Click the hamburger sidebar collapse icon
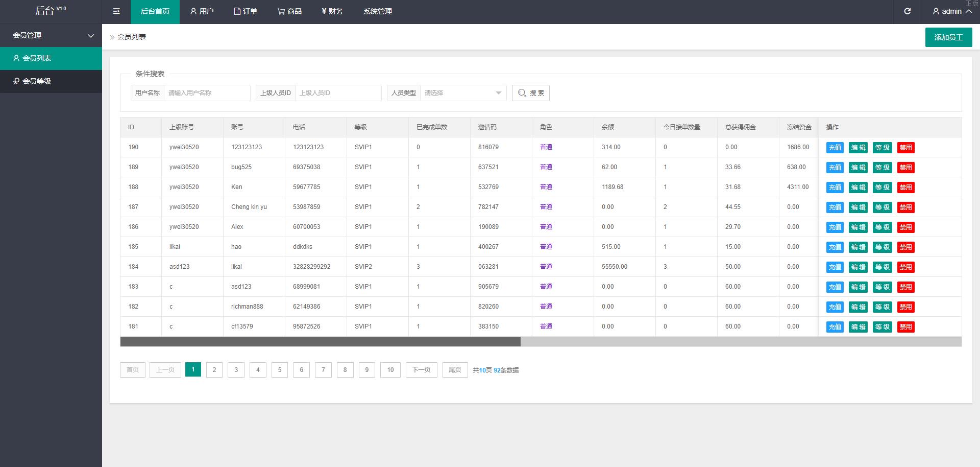This screenshot has width=980, height=467. [x=116, y=11]
